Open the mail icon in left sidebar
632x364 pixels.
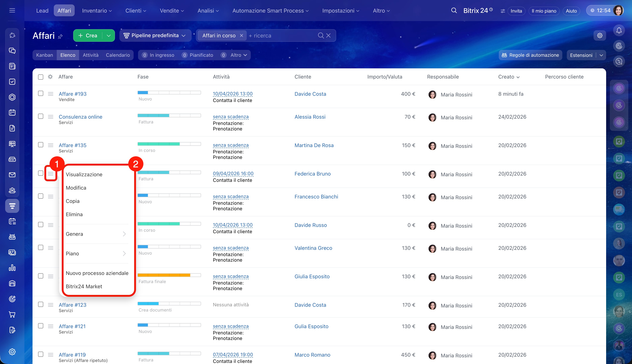click(12, 175)
